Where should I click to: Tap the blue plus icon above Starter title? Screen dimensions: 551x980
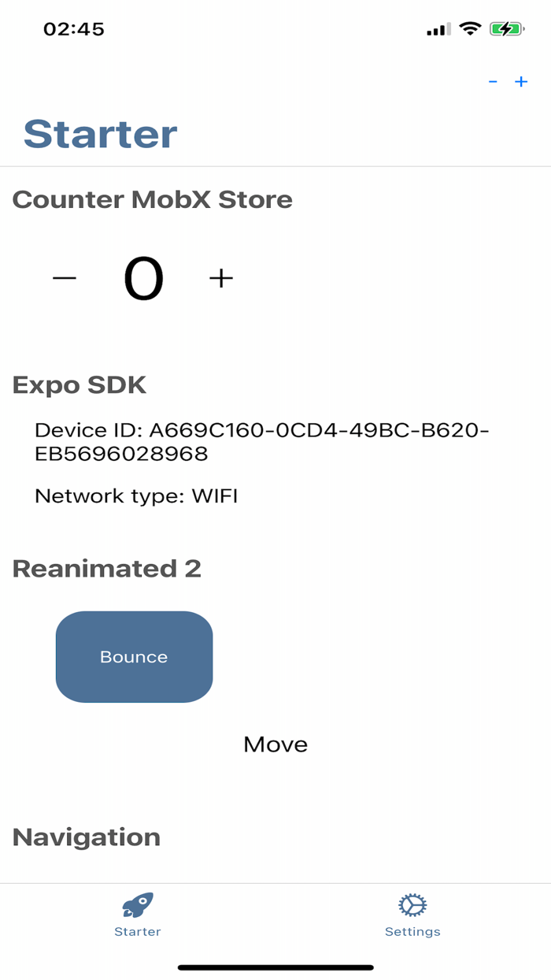click(x=521, y=81)
